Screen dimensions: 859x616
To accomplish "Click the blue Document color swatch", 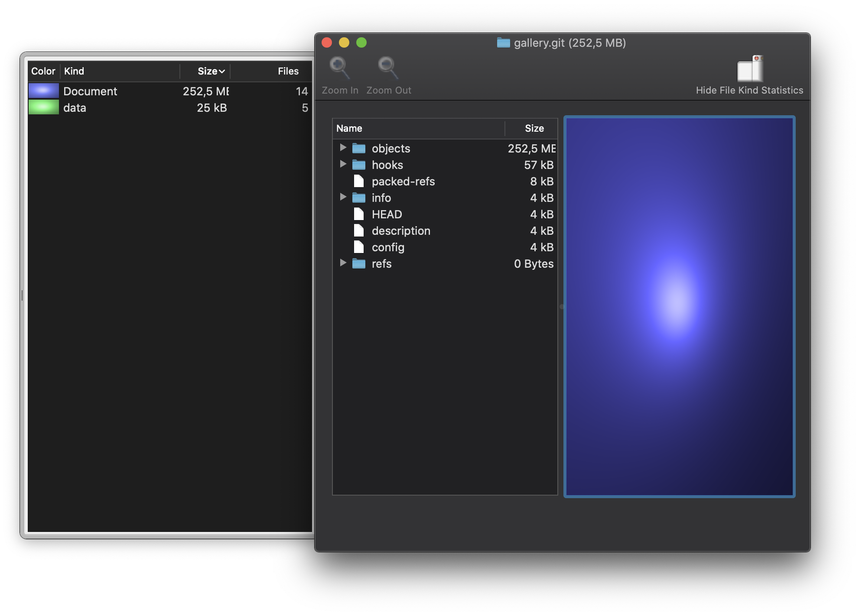I will [43, 91].
